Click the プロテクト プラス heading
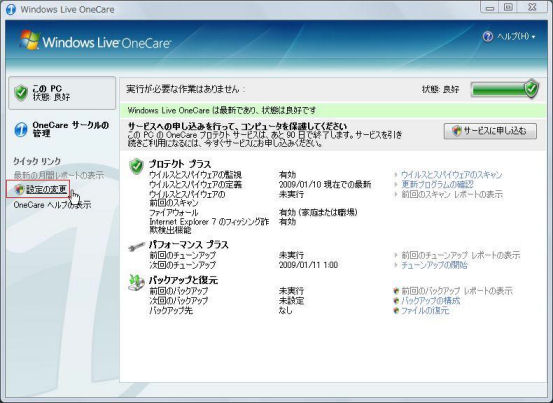 180,164
